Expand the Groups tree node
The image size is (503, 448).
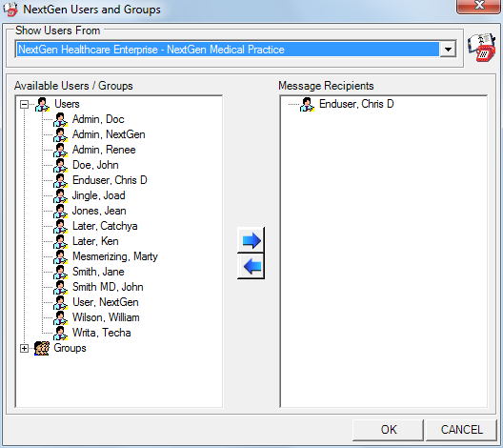24,348
